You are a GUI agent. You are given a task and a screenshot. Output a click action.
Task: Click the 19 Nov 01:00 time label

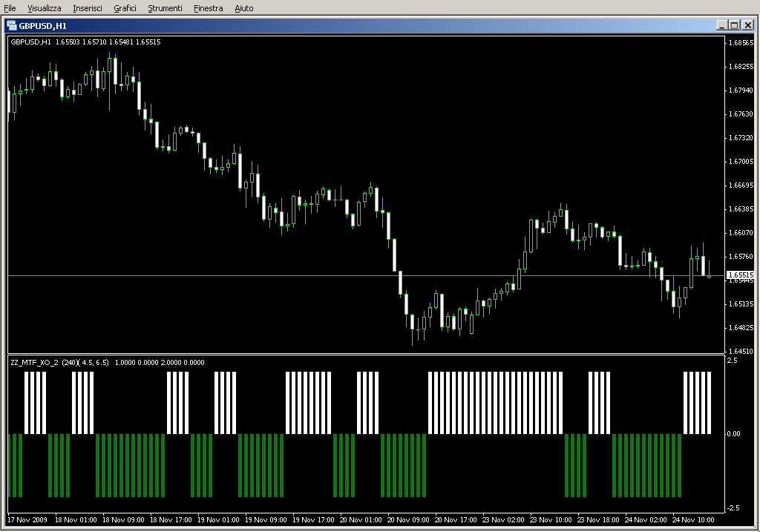point(218,520)
